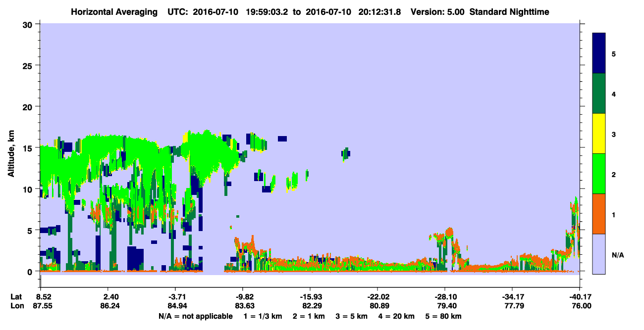Click the legend entry '1 = 1/3 km'
The image size is (644, 330).
click(x=263, y=316)
